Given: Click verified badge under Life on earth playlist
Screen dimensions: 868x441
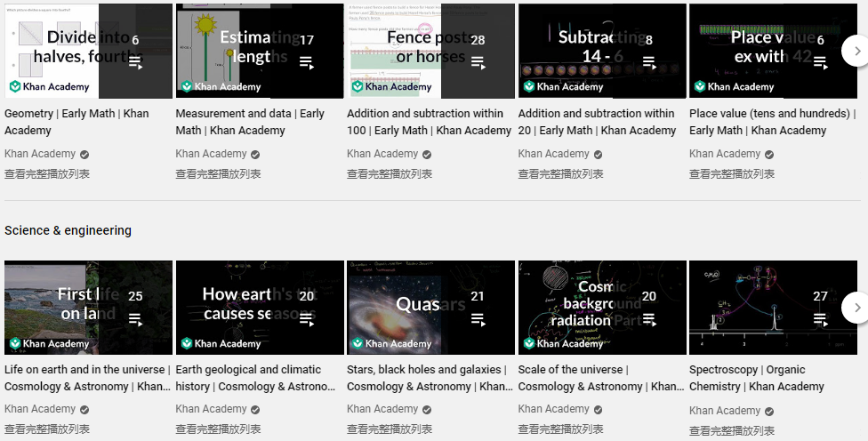Looking at the screenshot, I should pos(84,410).
